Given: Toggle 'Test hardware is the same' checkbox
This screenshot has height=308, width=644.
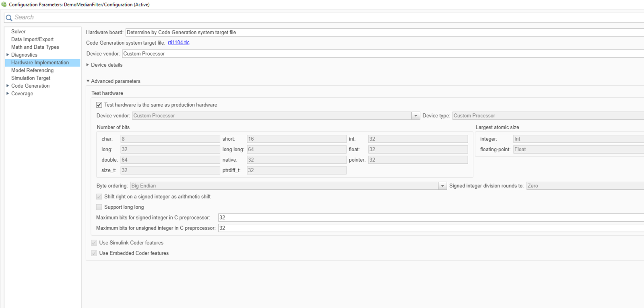Looking at the screenshot, I should point(99,105).
